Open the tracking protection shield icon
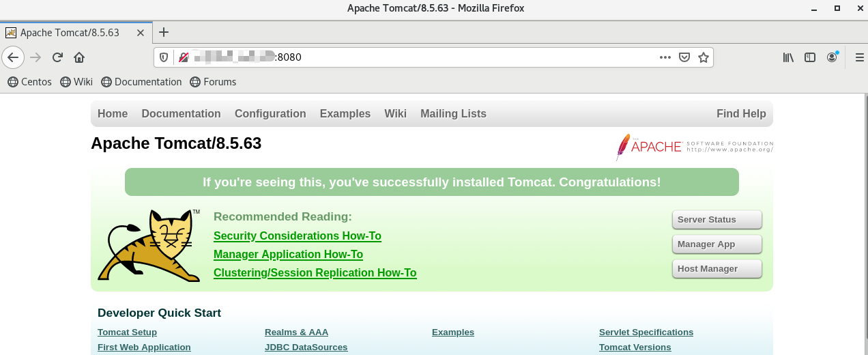 click(x=164, y=57)
